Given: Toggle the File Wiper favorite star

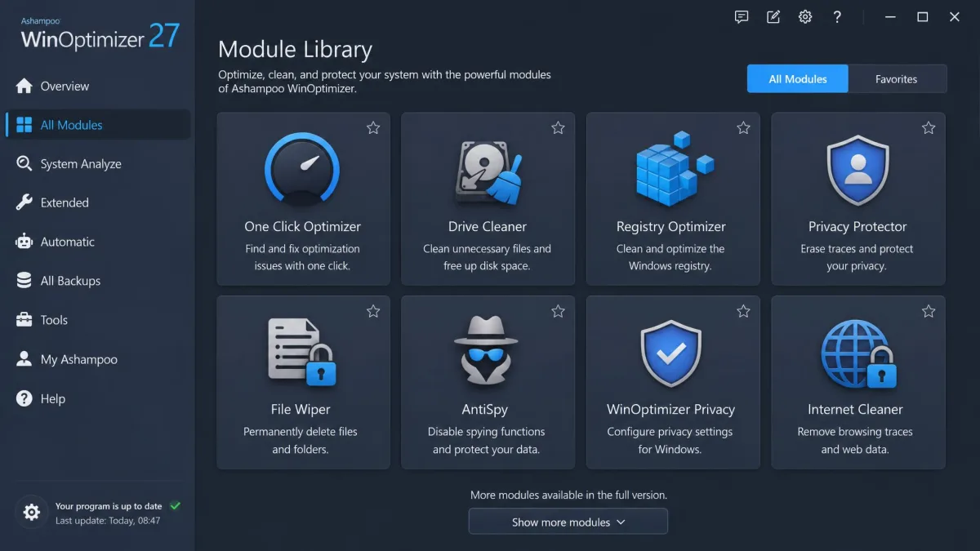Looking at the screenshot, I should 373,311.
